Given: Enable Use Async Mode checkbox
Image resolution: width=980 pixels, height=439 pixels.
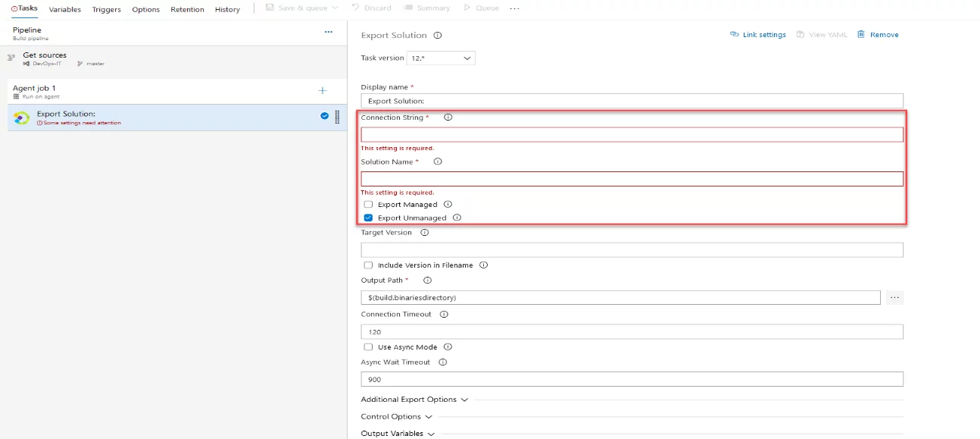Looking at the screenshot, I should pos(368,347).
